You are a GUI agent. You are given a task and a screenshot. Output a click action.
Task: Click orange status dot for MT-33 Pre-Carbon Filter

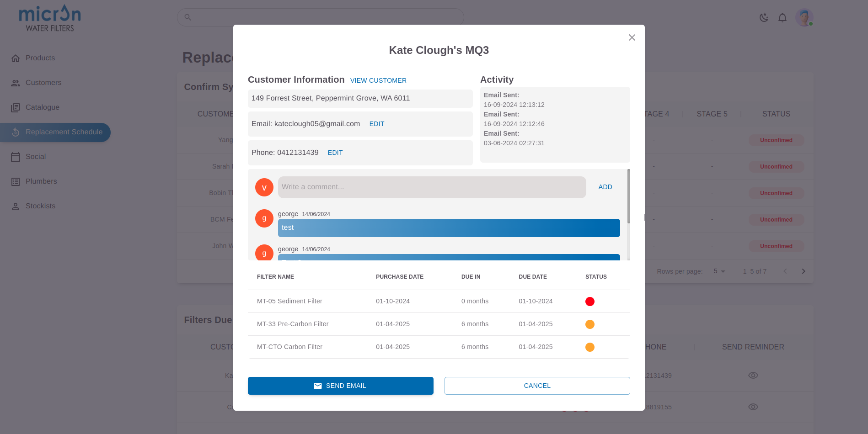tap(589, 324)
